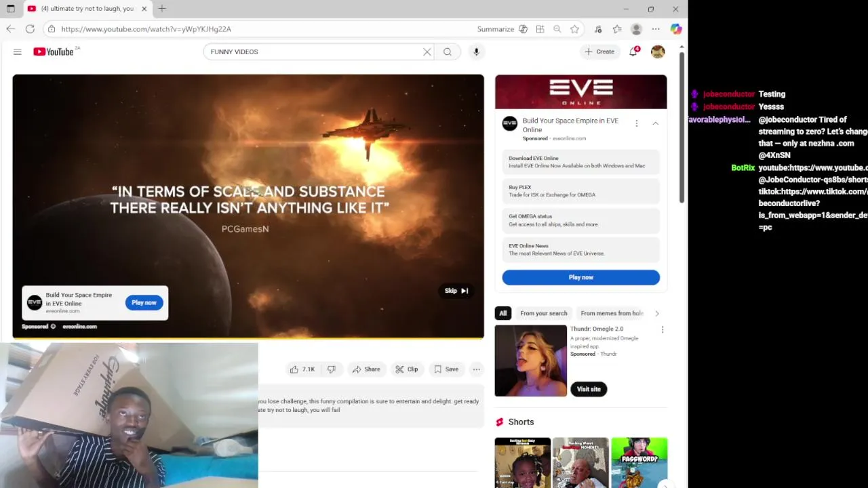Viewport: 868px width, 488px height.
Task: Open the browser Settings and more menu
Action: [x=656, y=29]
